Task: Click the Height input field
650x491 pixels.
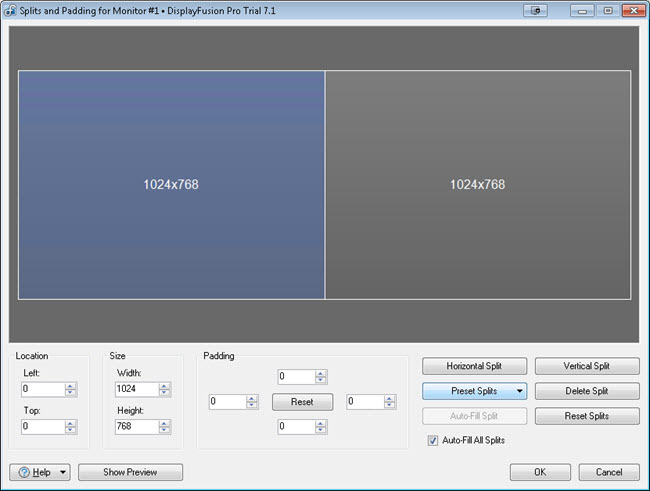Action: [137, 426]
